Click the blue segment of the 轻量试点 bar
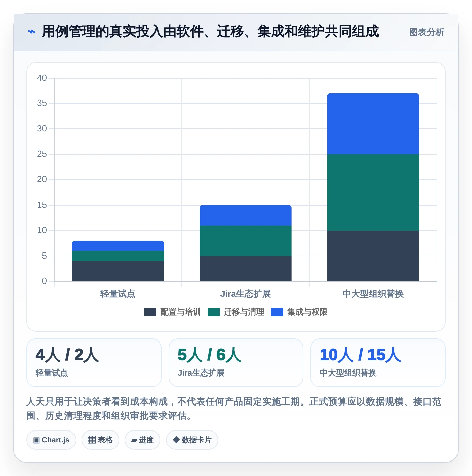Image resolution: width=472 pixels, height=476 pixels. [118, 246]
